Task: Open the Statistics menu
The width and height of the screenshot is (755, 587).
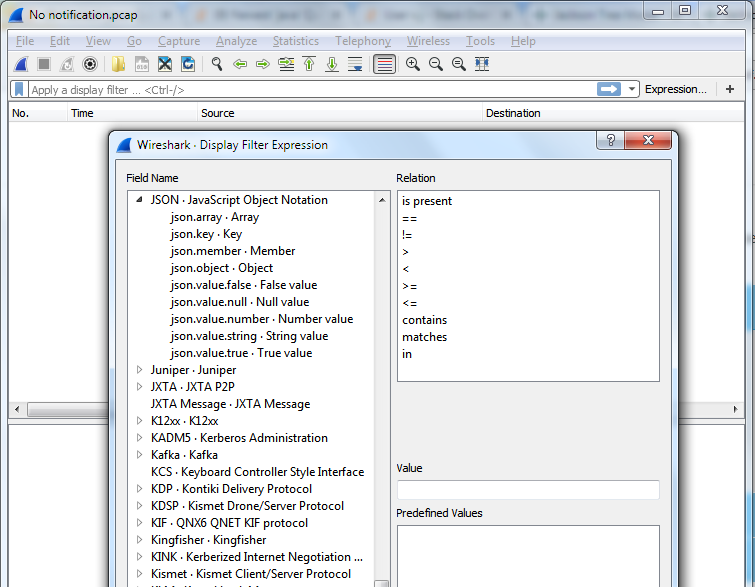Action: point(296,41)
